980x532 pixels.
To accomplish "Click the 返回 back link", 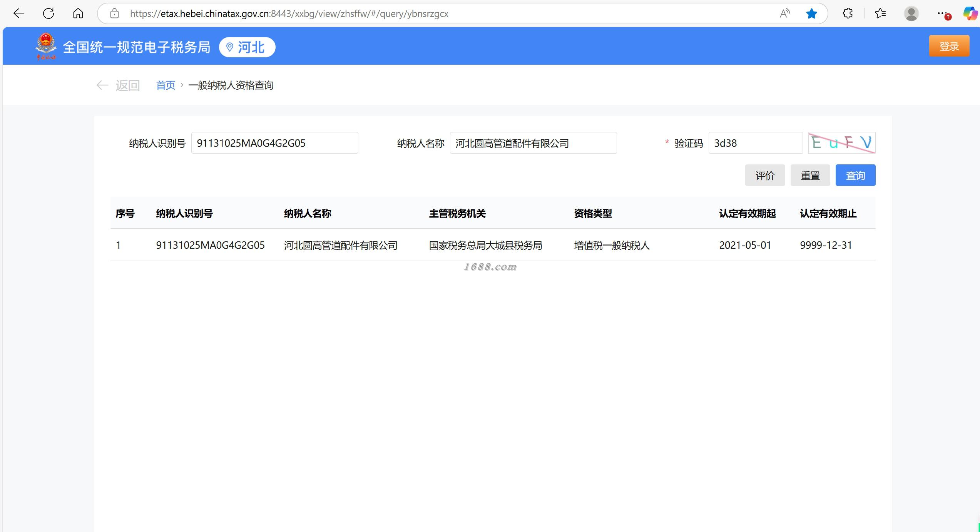I will 118,85.
